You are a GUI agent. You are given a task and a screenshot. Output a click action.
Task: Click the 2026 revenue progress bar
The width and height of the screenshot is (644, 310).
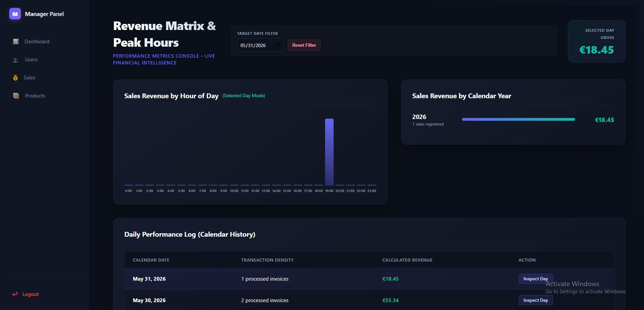tap(518, 119)
